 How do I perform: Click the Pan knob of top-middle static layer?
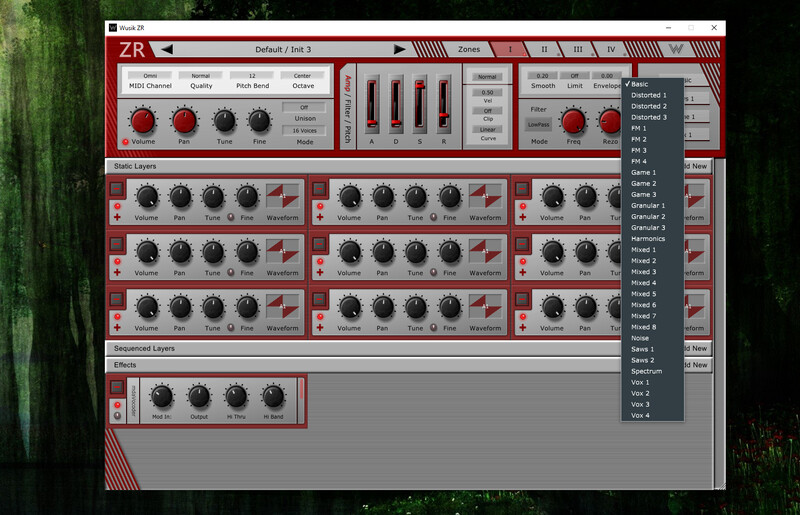[383, 197]
